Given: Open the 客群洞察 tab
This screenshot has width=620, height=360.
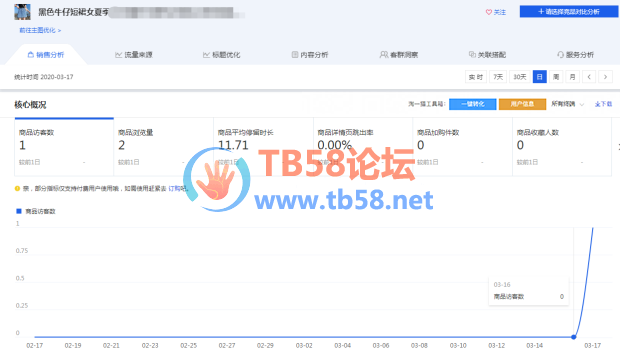Looking at the screenshot, I should (x=399, y=55).
